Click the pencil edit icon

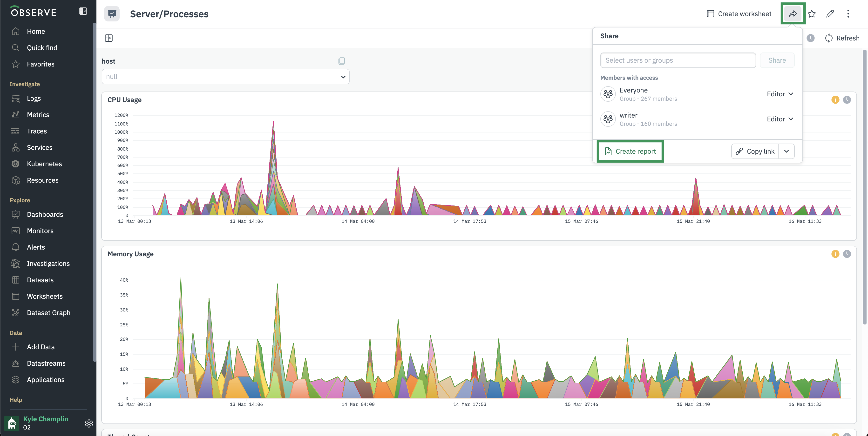coord(830,14)
